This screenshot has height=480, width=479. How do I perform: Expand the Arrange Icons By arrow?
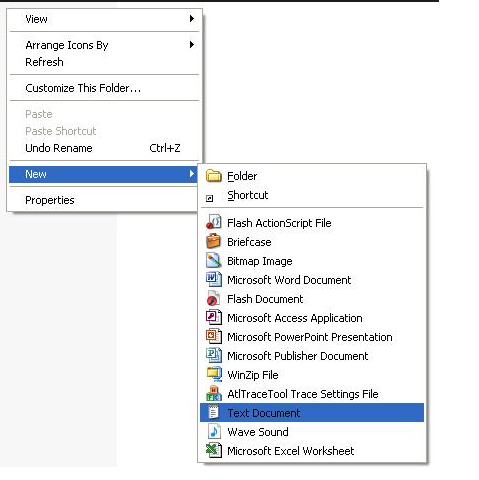[192, 45]
